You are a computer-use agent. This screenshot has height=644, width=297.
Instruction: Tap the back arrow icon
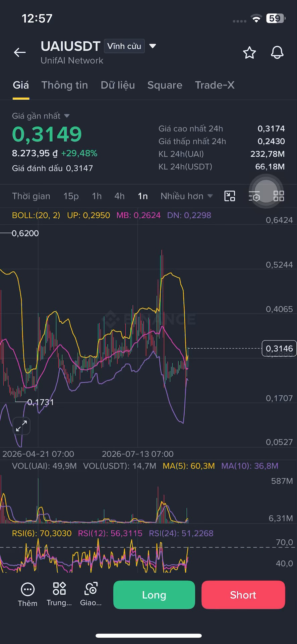pyautogui.click(x=20, y=52)
